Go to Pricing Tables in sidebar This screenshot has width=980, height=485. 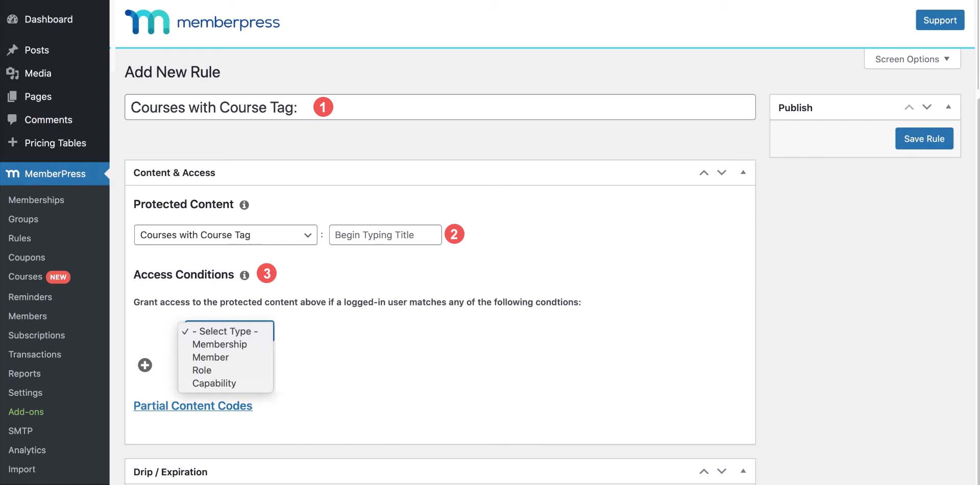pos(55,143)
